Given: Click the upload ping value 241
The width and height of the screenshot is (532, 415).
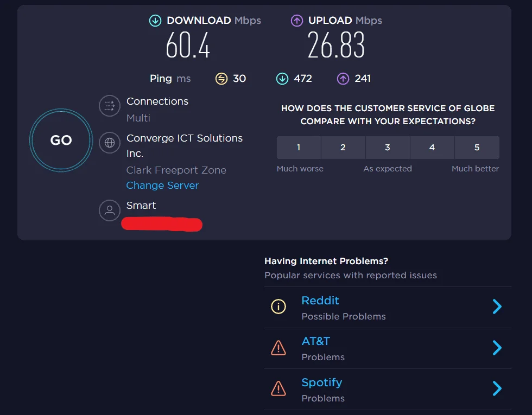Looking at the screenshot, I should tap(363, 79).
